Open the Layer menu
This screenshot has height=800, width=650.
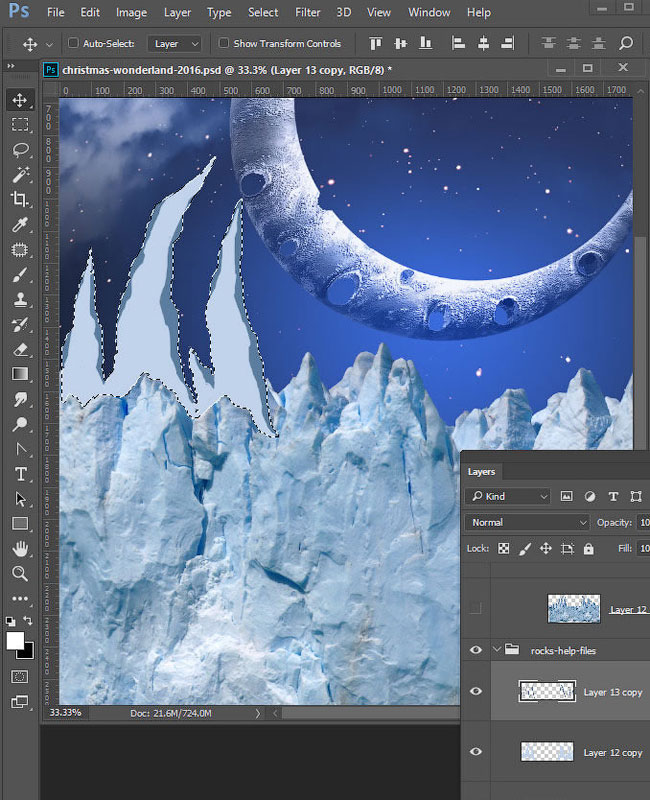click(177, 12)
